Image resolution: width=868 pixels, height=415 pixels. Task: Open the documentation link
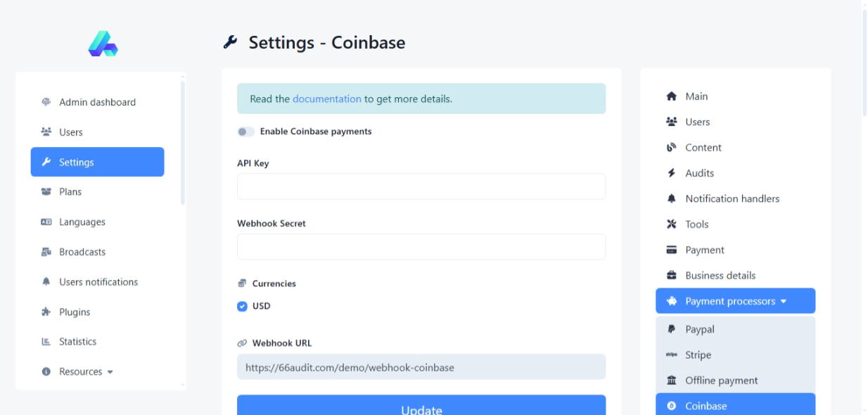pyautogui.click(x=327, y=99)
